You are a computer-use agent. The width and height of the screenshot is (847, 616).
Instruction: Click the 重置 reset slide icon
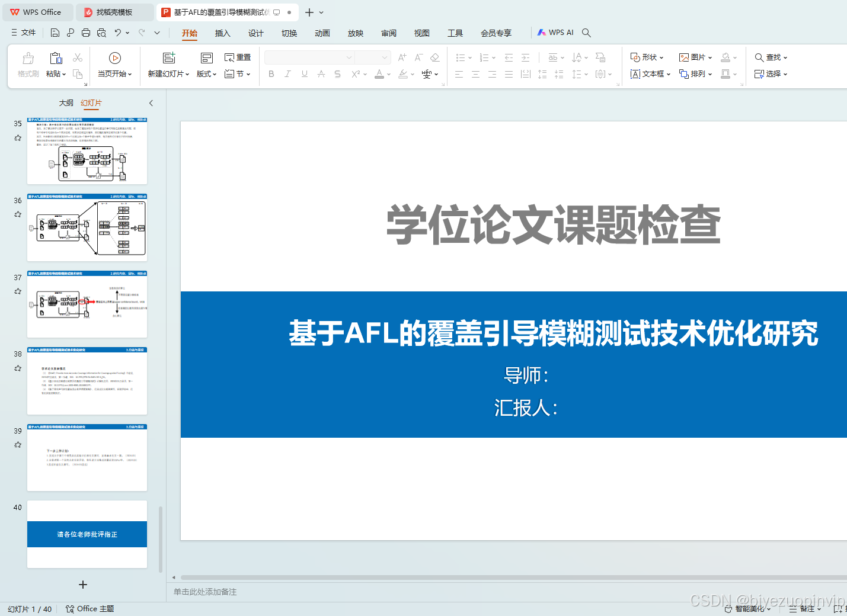click(x=237, y=57)
